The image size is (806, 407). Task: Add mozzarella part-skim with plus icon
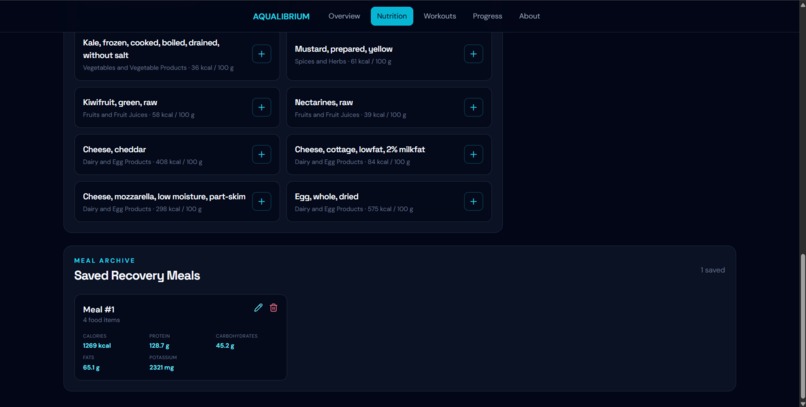click(x=262, y=201)
